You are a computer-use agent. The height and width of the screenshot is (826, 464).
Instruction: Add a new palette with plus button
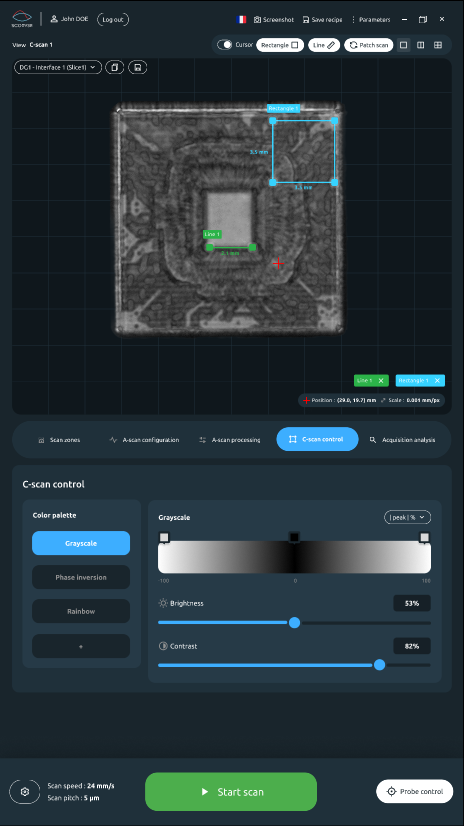point(81,646)
